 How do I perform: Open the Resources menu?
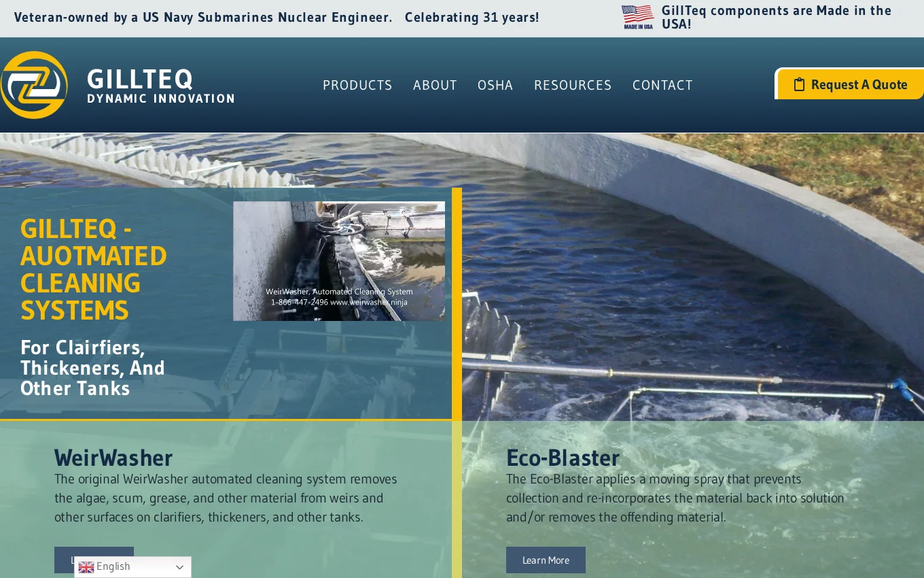pyautogui.click(x=573, y=85)
